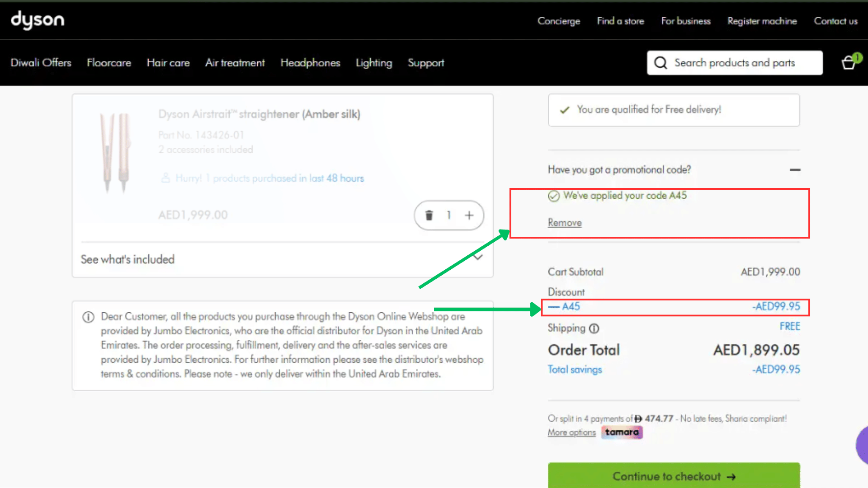The height and width of the screenshot is (488, 868).
Task: Open More options payment link
Action: click(x=571, y=432)
